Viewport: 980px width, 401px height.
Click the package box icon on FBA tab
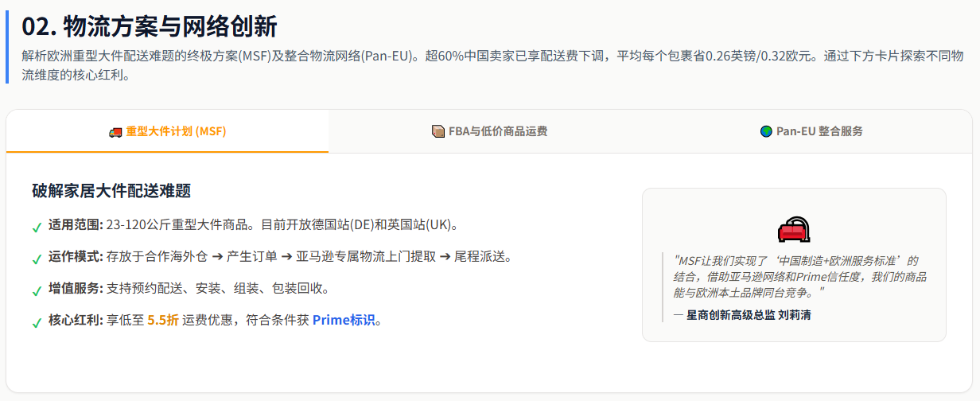(437, 132)
